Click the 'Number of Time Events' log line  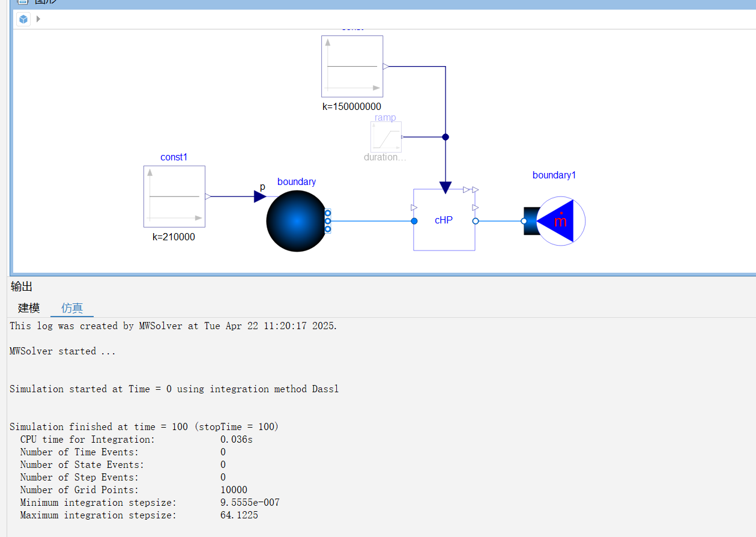pos(123,452)
